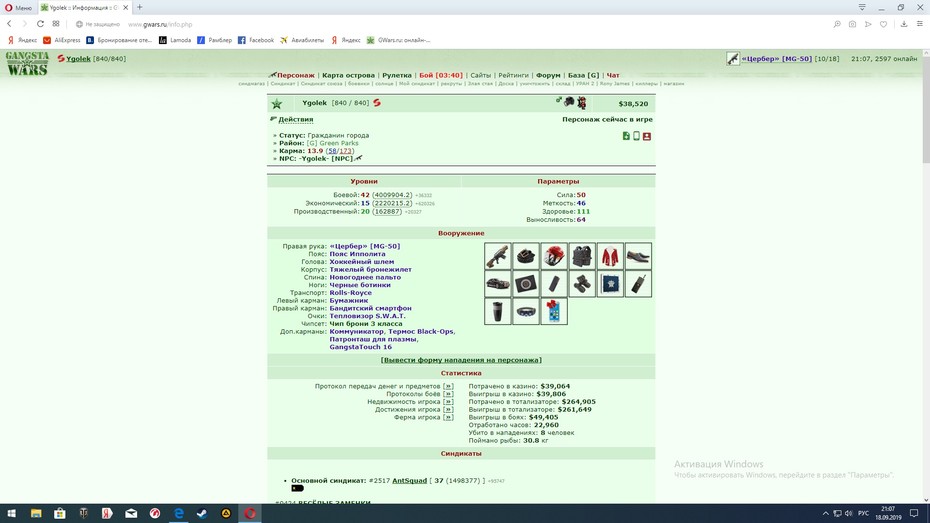Expand money and items transfer protocol
The width and height of the screenshot is (930, 523).
click(x=448, y=386)
